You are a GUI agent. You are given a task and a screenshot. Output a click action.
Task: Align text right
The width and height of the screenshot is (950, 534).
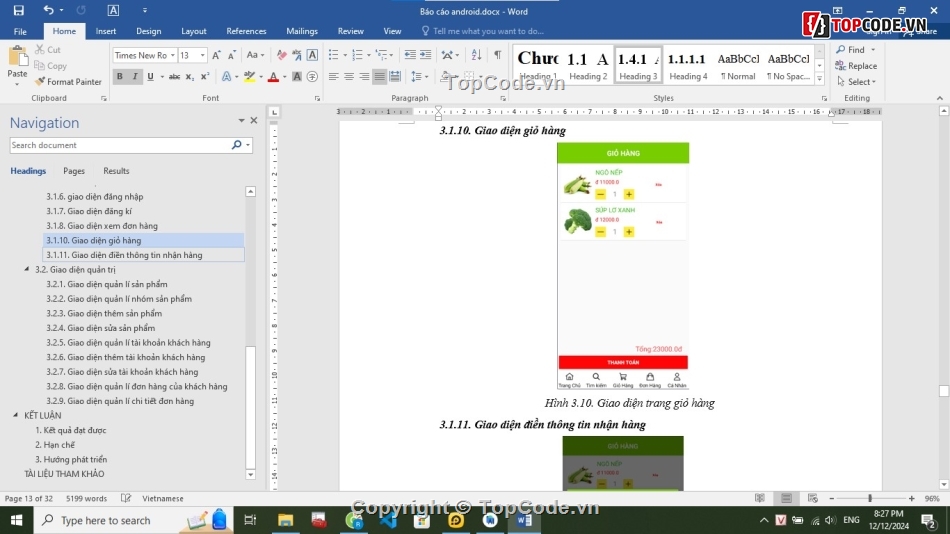coord(364,76)
